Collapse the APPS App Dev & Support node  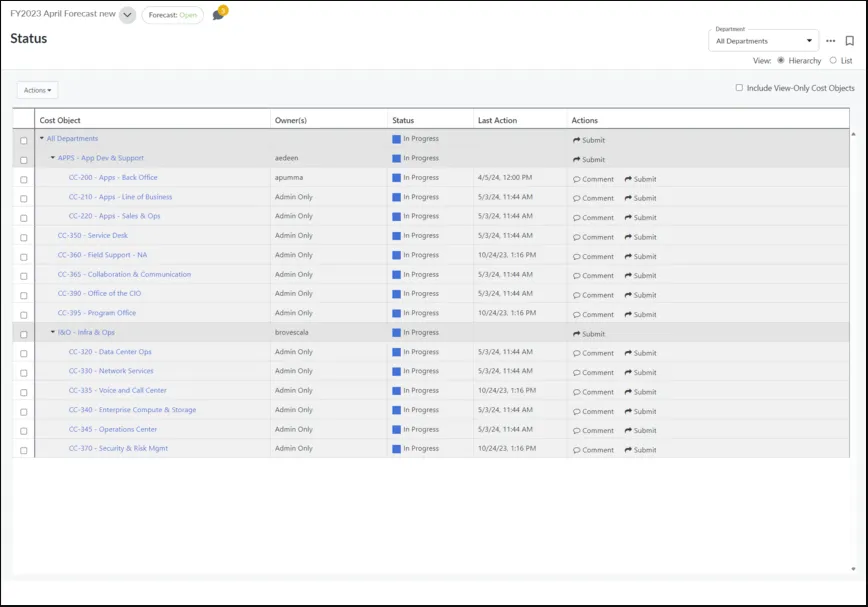[53, 158]
